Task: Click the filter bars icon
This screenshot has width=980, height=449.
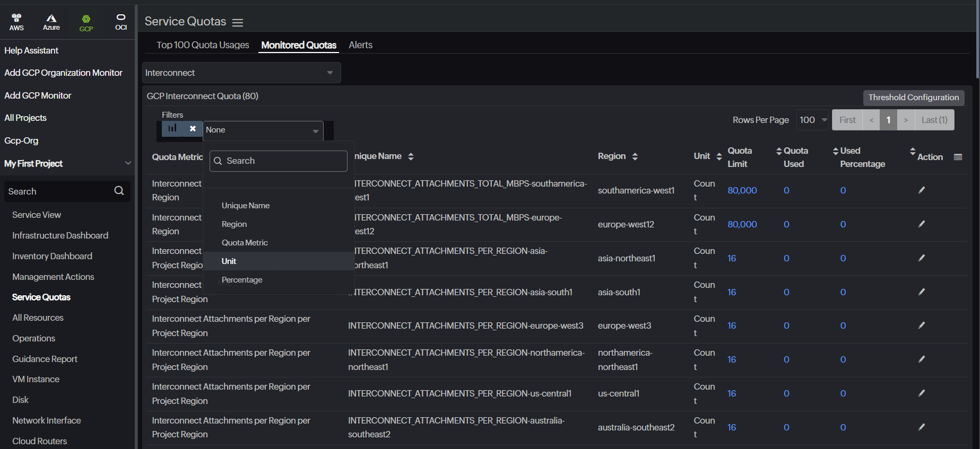Action: click(172, 128)
